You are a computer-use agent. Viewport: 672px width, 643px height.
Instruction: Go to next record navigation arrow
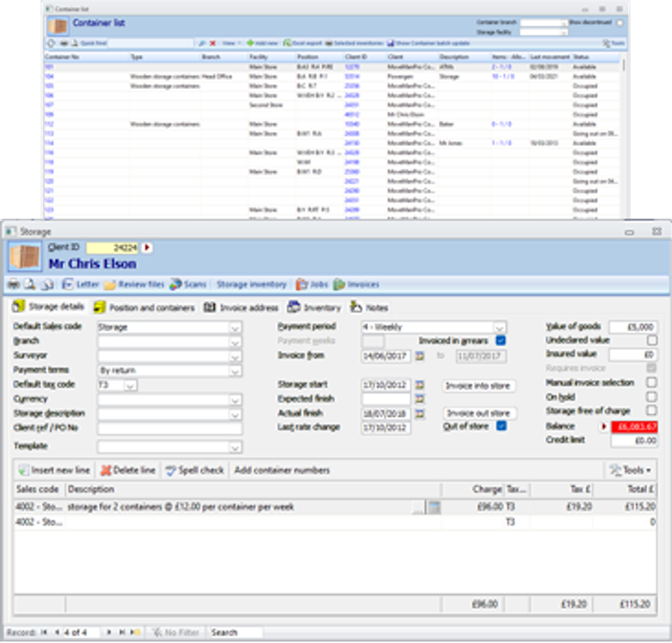(109, 632)
